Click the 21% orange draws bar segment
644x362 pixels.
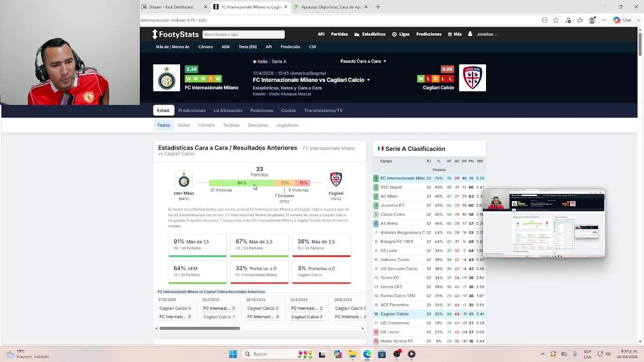[285, 183]
